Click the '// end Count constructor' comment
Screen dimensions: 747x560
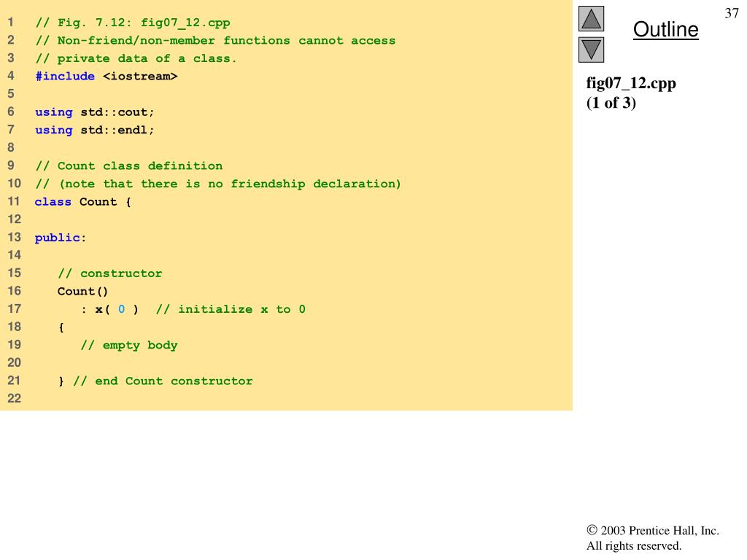(x=163, y=381)
